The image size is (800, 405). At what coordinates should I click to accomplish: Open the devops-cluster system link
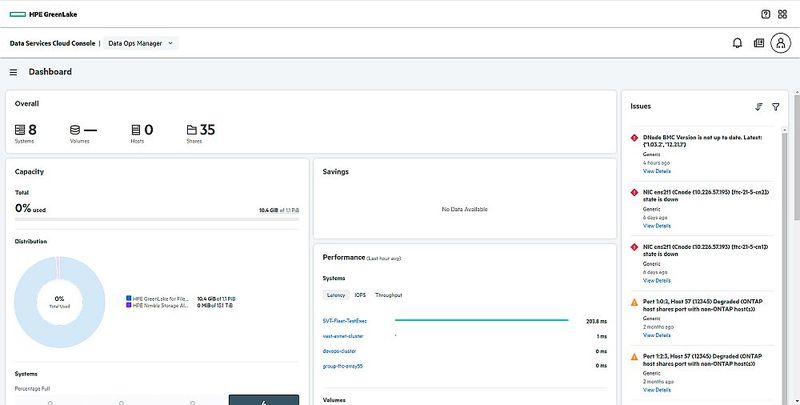pos(339,351)
